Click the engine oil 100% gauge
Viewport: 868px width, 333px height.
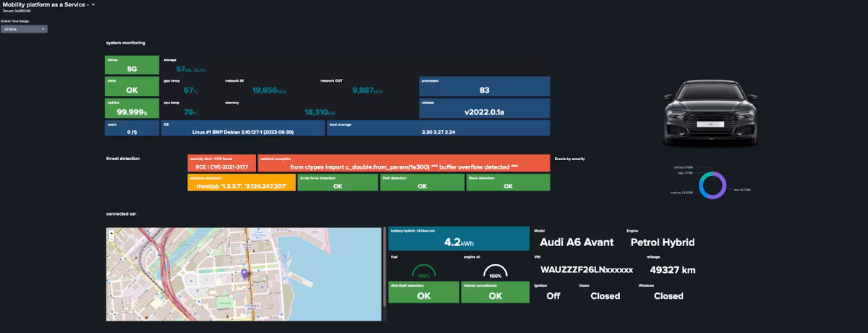pos(495,271)
